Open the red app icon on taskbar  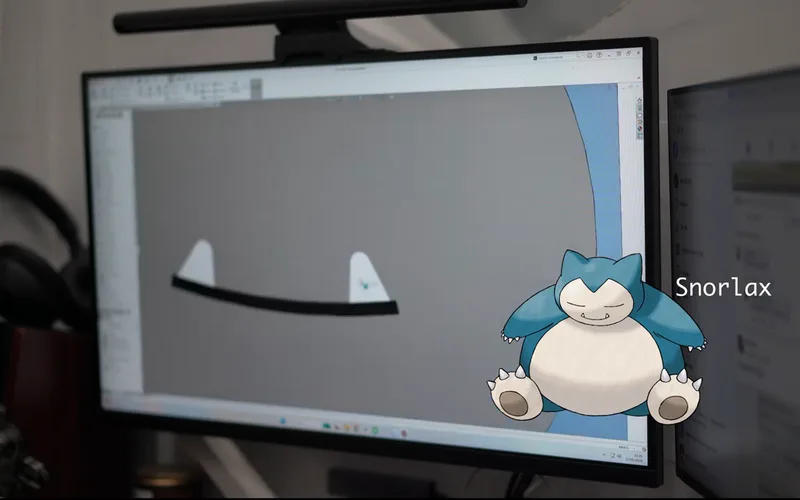tap(404, 434)
